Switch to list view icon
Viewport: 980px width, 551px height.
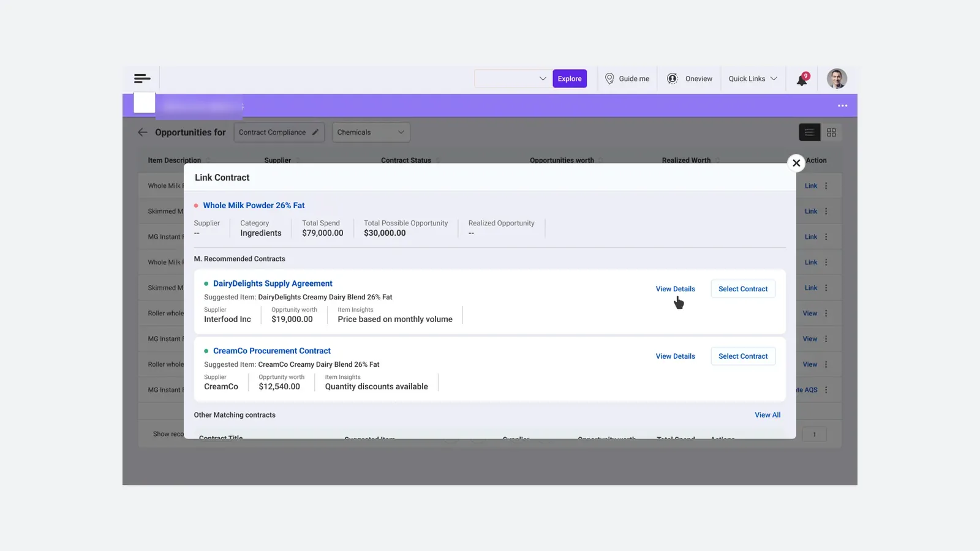pos(809,132)
